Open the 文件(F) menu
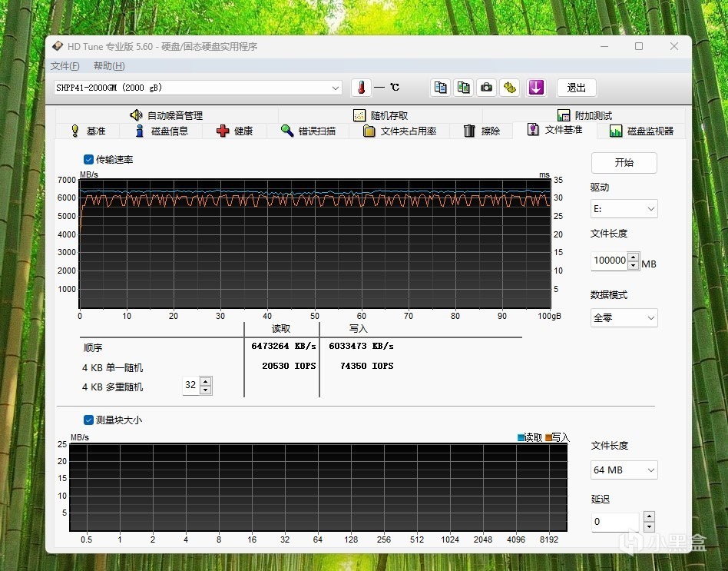728x571 pixels. [65, 65]
